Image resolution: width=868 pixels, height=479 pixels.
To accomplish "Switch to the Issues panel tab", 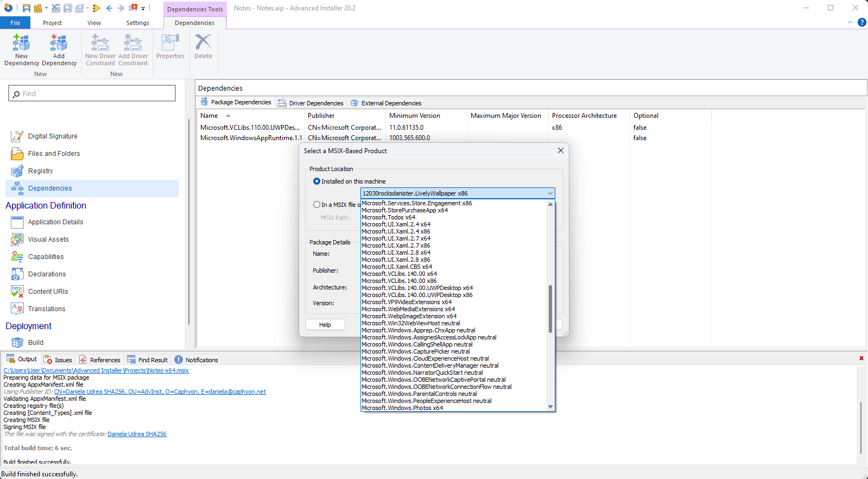I will (x=58, y=360).
